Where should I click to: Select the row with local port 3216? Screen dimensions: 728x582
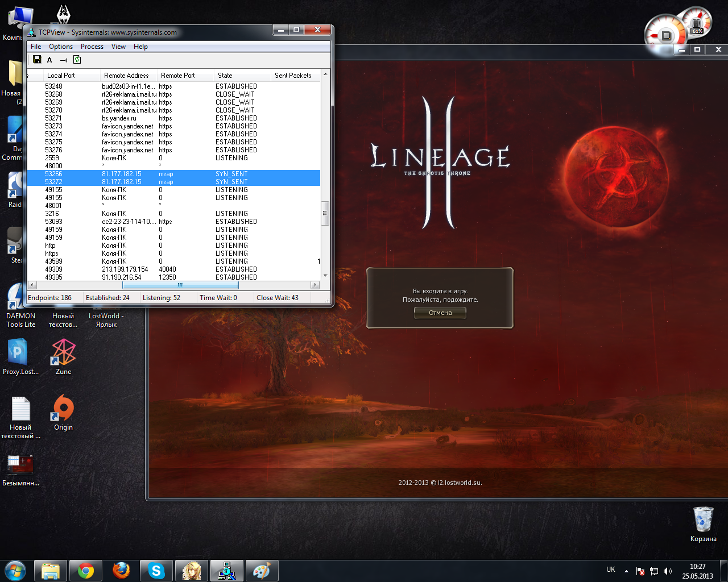click(173, 214)
